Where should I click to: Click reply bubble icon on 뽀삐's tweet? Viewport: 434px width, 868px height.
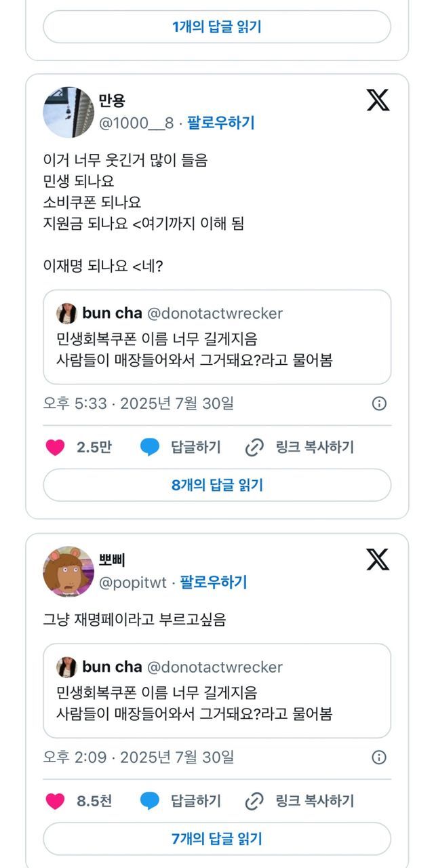click(x=150, y=801)
